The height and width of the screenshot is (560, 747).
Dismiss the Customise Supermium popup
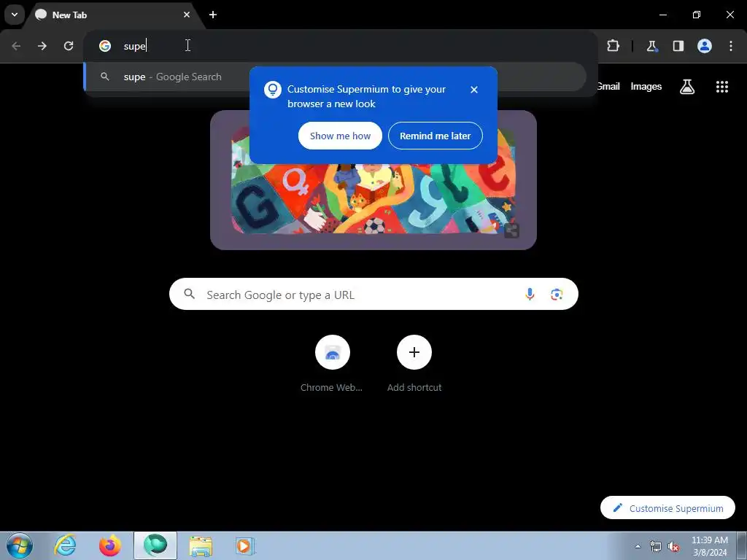pos(474,90)
